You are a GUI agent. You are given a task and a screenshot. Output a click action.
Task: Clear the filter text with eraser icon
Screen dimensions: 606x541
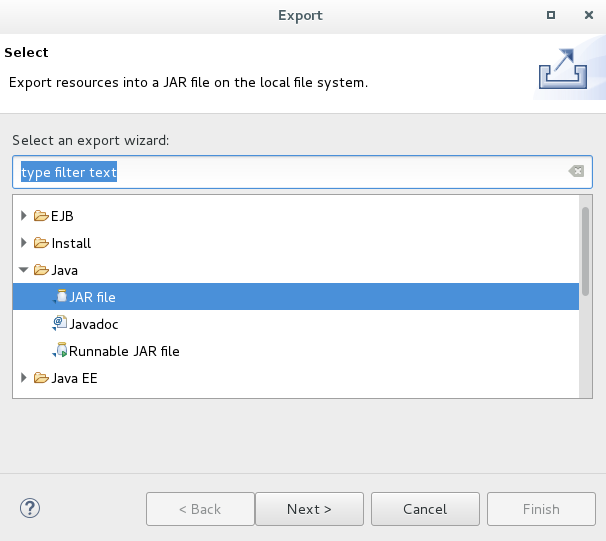point(576,171)
